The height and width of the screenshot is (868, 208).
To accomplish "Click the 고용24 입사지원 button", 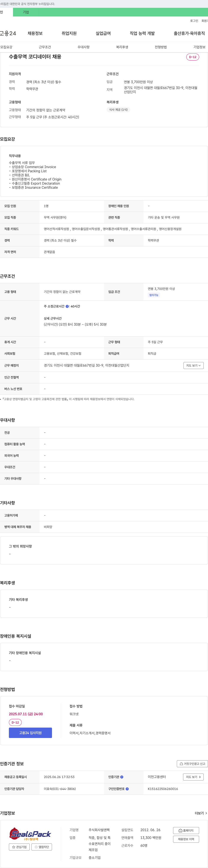I will (x=30, y=733).
